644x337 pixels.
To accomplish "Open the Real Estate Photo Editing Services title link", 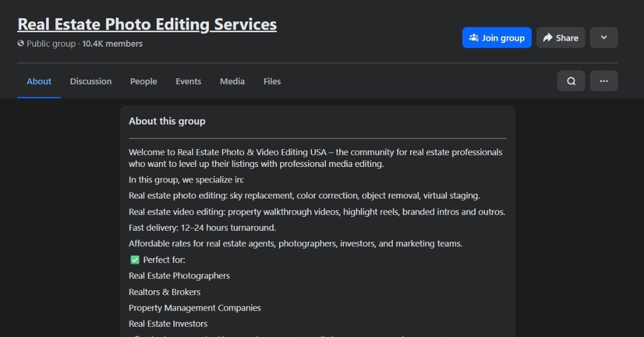I will click(x=147, y=24).
